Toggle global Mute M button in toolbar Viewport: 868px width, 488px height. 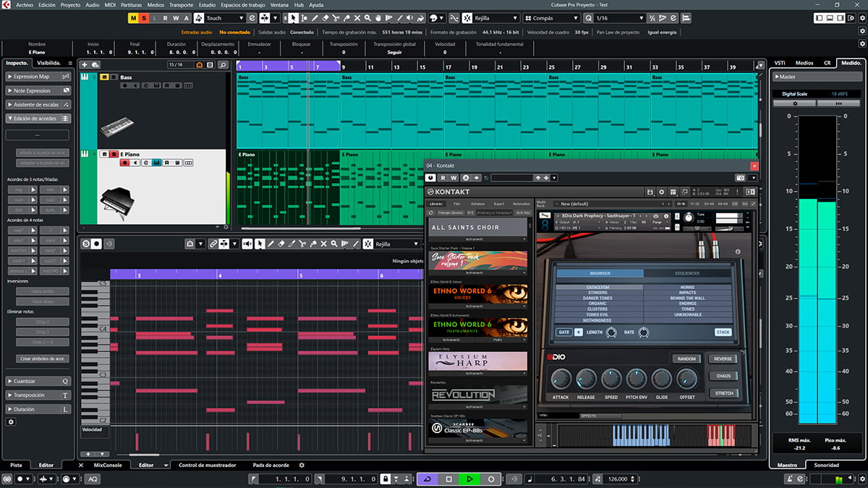pos(133,17)
